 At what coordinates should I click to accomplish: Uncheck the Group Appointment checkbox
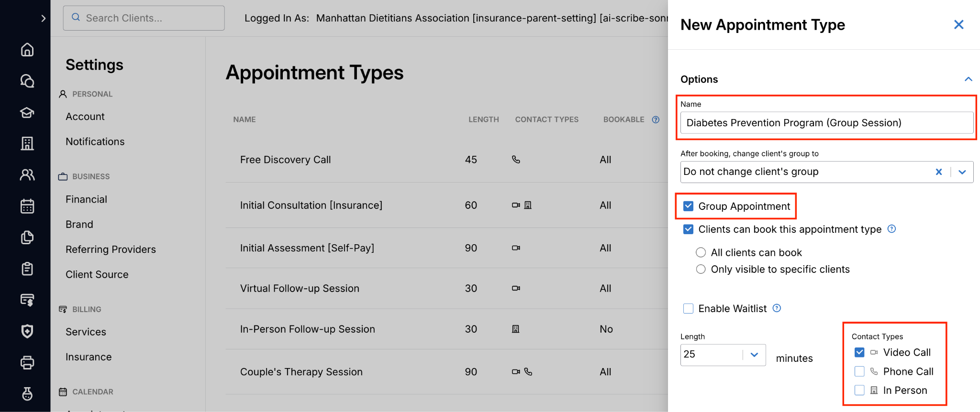tap(688, 206)
